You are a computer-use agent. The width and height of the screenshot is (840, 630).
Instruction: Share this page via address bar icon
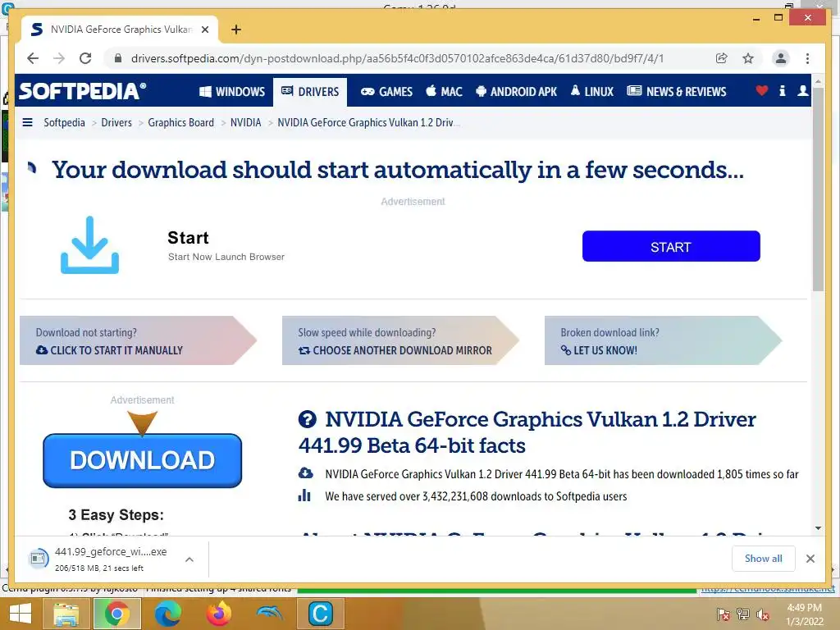point(722,58)
